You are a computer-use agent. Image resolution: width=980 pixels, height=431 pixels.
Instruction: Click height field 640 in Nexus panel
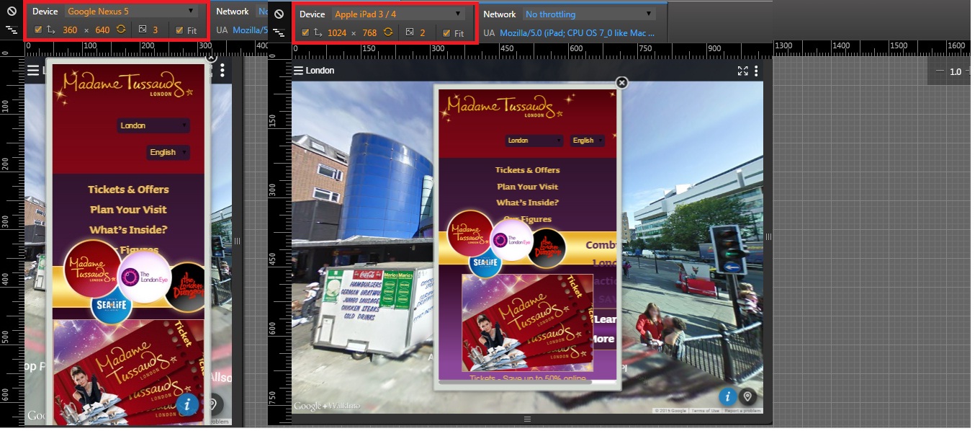coord(102,30)
